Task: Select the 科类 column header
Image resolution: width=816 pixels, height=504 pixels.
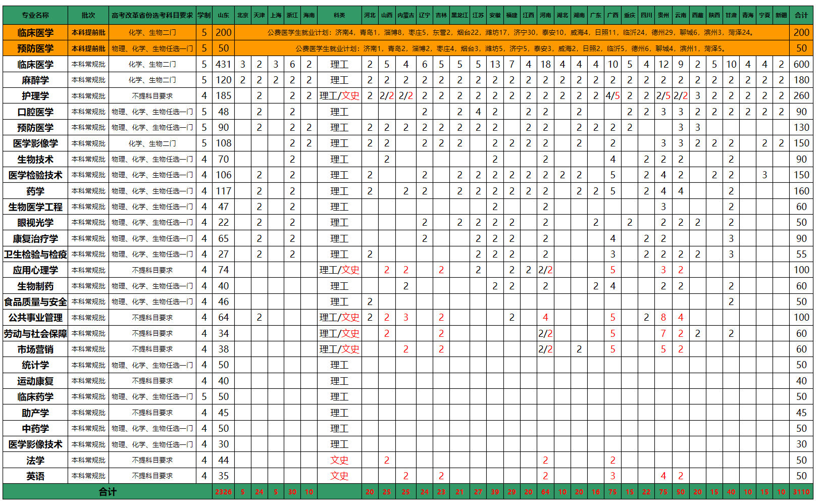Action: click(339, 15)
